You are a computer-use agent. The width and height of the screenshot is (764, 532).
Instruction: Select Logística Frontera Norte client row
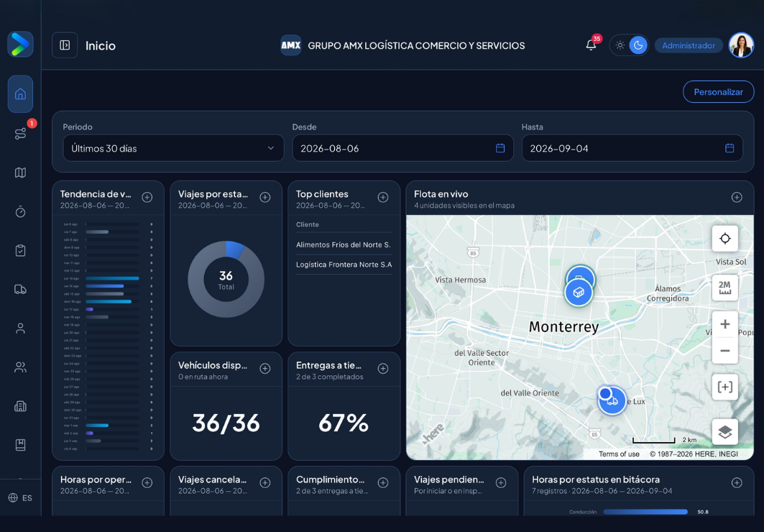344,265
